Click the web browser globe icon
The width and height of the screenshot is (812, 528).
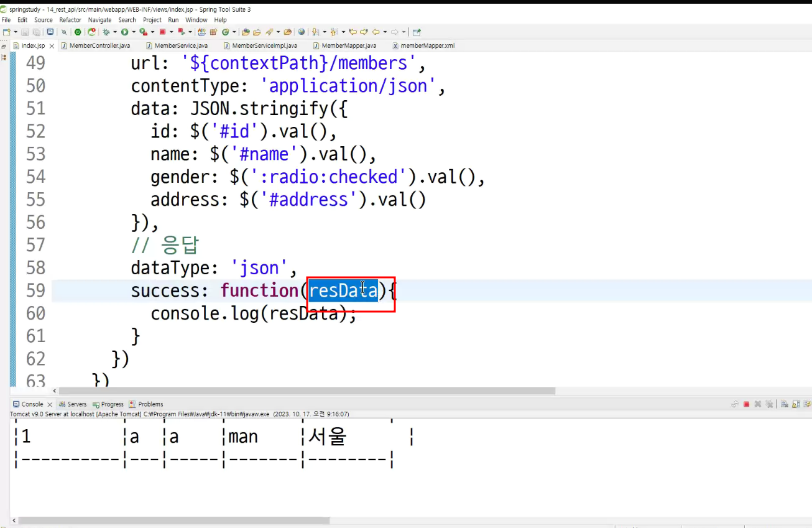tap(302, 32)
